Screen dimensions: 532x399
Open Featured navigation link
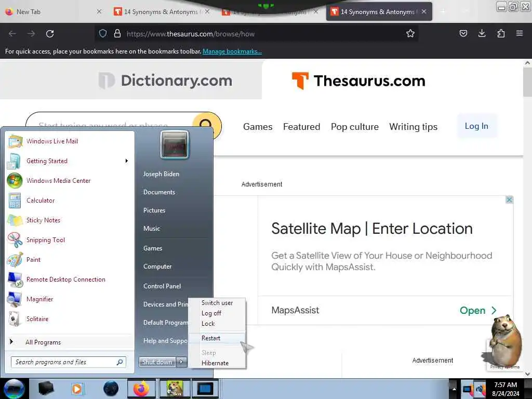click(301, 127)
